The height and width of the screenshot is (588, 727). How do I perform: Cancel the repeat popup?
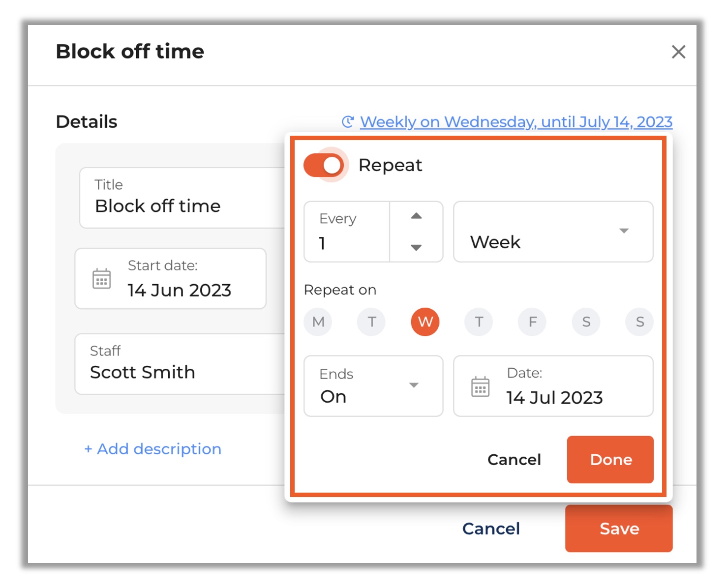tap(514, 460)
